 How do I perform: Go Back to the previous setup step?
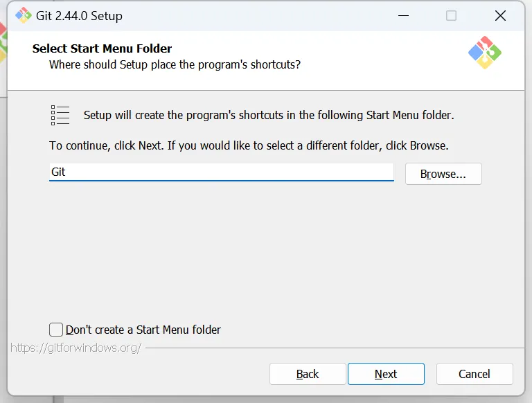pos(308,374)
